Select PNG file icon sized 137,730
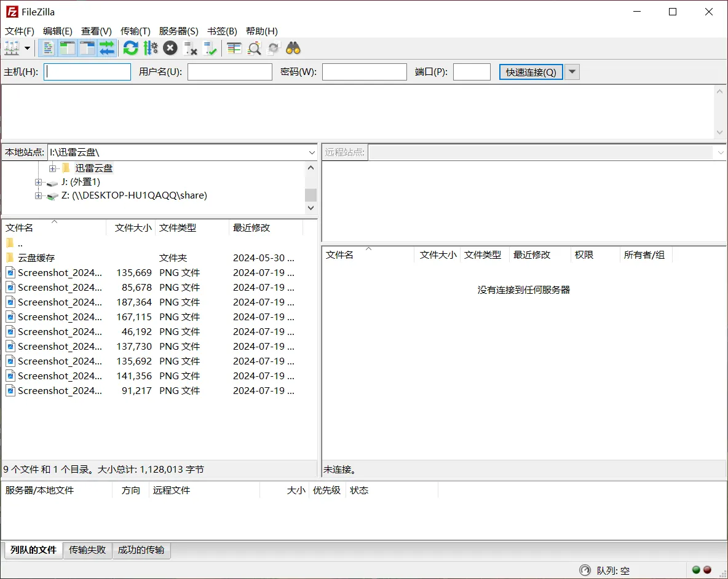 click(x=10, y=346)
